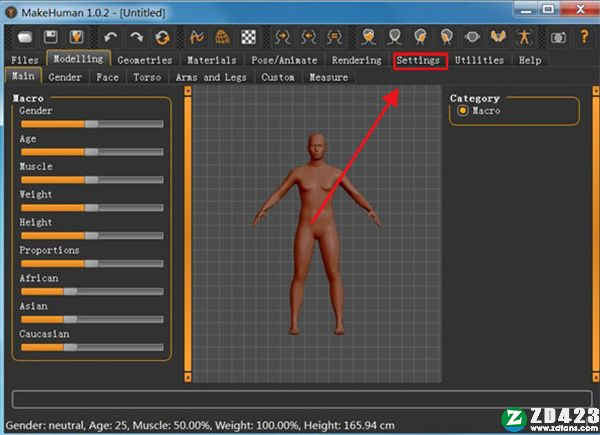Click the Muscle slider handle

(x=91, y=180)
